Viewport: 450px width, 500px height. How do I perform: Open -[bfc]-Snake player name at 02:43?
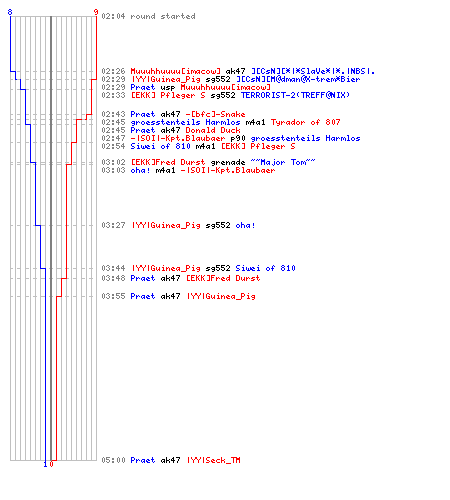pos(215,114)
